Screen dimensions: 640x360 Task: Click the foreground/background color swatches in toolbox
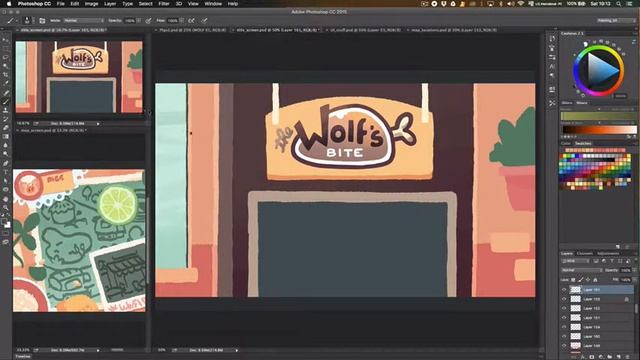[5, 223]
